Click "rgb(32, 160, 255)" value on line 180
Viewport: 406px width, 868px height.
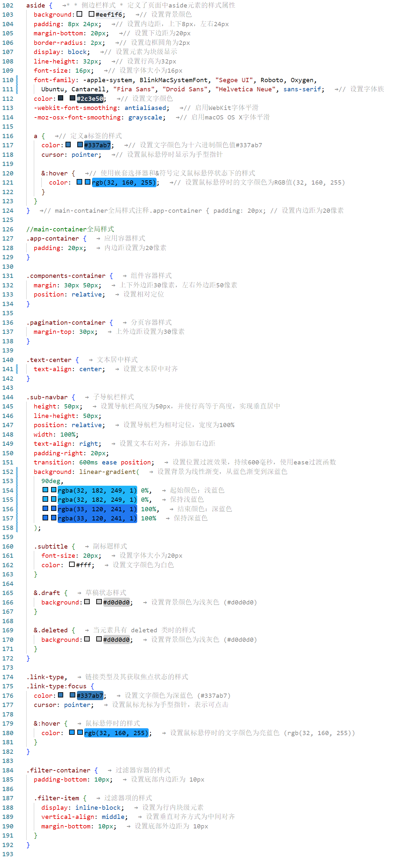[x=116, y=733]
